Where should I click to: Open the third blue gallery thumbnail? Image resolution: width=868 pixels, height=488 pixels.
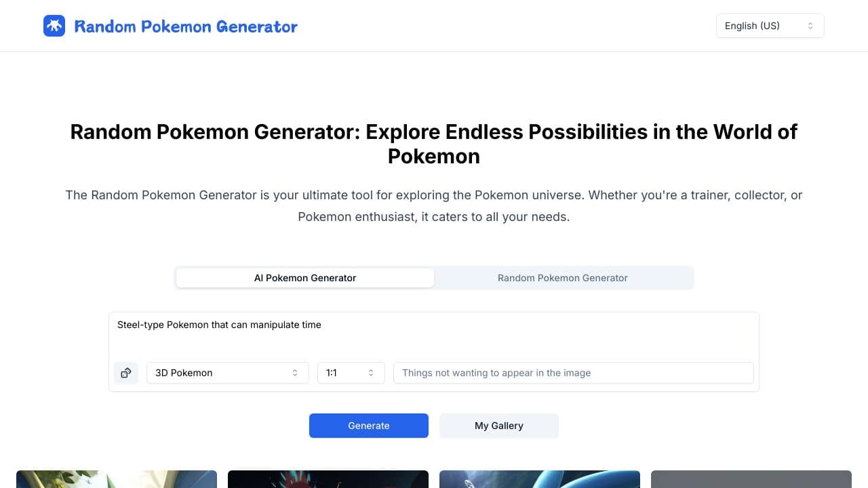click(540, 479)
